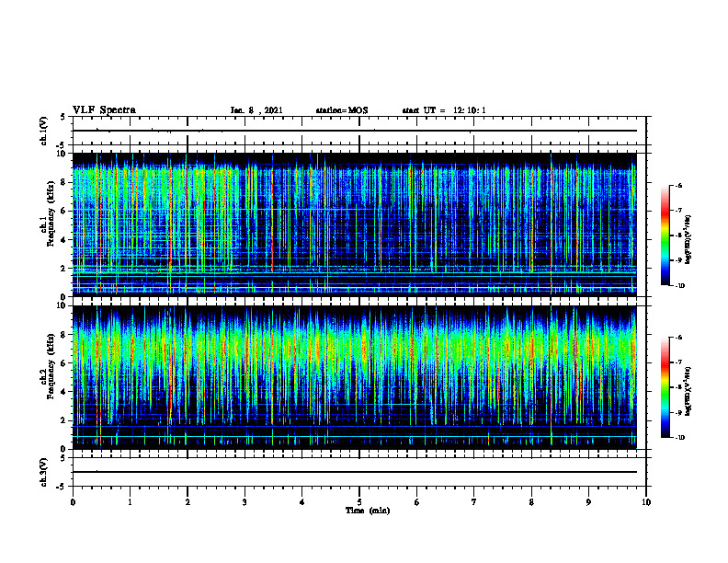Click the "-10" label on ch.2 colorbar
The height and width of the screenshot is (563, 728).
point(679,438)
